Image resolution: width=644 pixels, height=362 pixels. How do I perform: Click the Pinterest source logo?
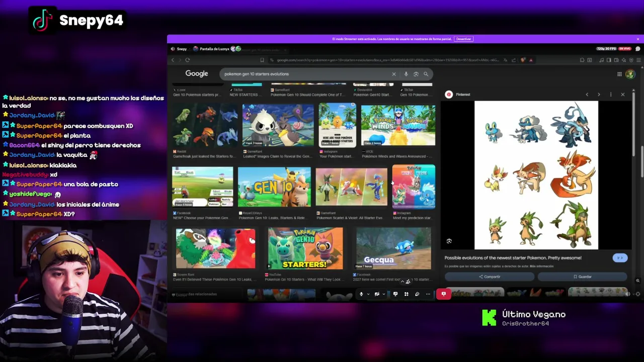click(x=449, y=95)
